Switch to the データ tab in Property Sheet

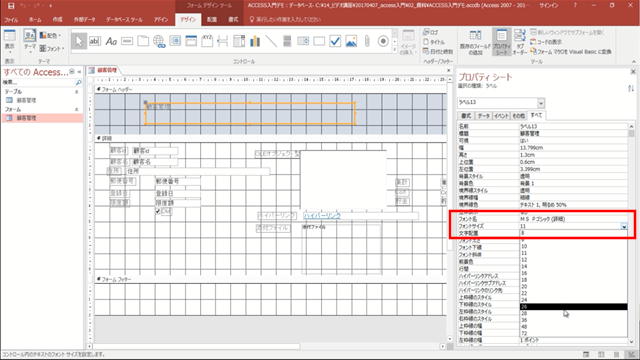point(483,116)
